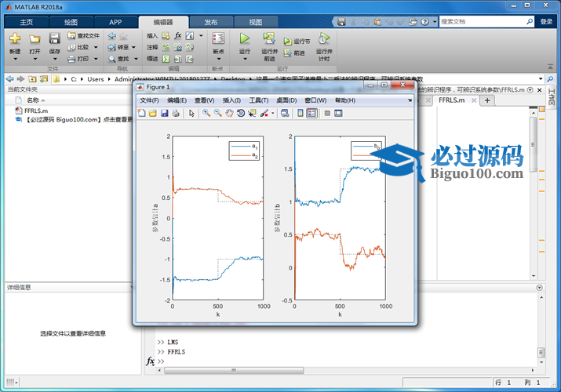561x392 pixels.
Task: Add new editor tab with plus button
Action: point(487,100)
